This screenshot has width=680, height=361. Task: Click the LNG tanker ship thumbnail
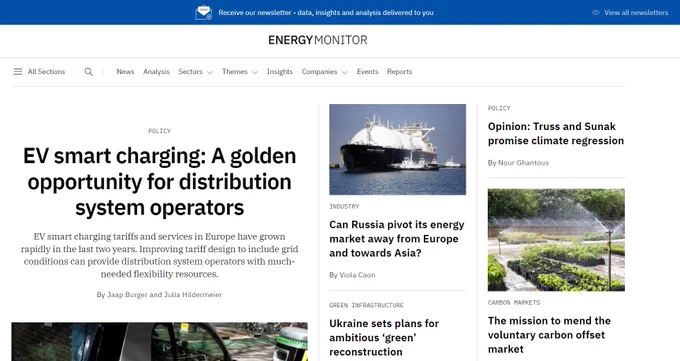tap(398, 149)
